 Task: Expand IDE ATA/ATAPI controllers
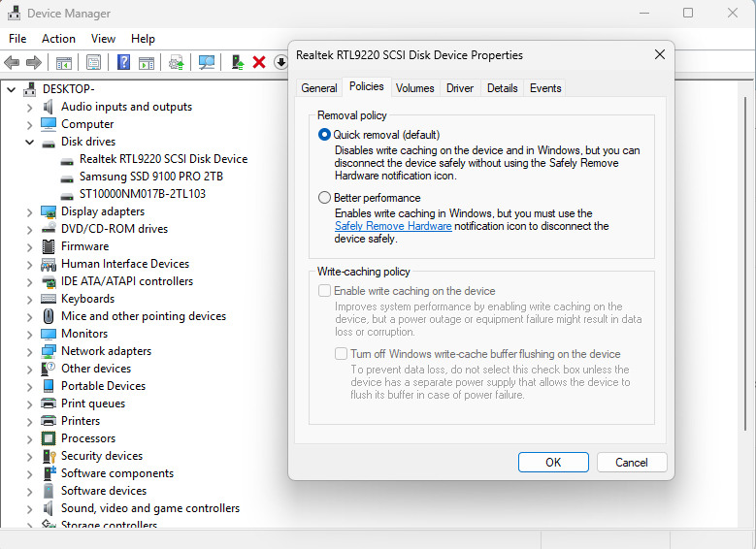[x=30, y=281]
